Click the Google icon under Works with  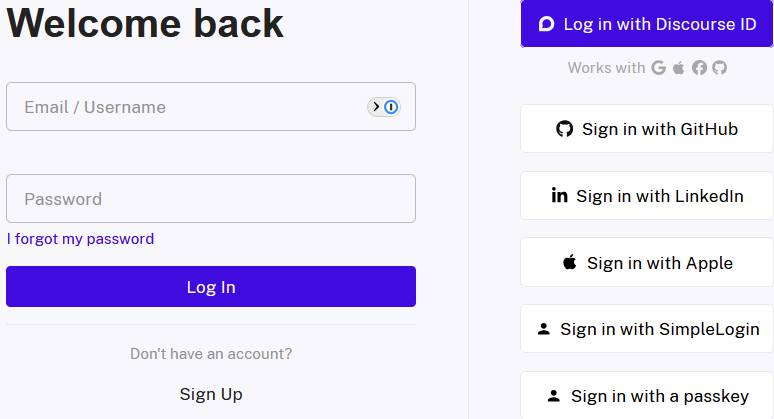658,68
